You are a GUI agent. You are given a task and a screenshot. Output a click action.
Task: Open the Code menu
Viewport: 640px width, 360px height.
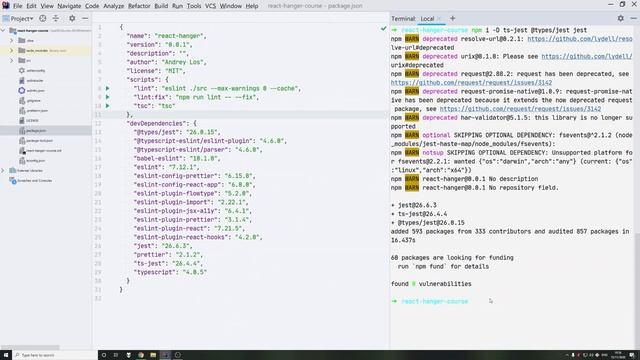(x=92, y=6)
